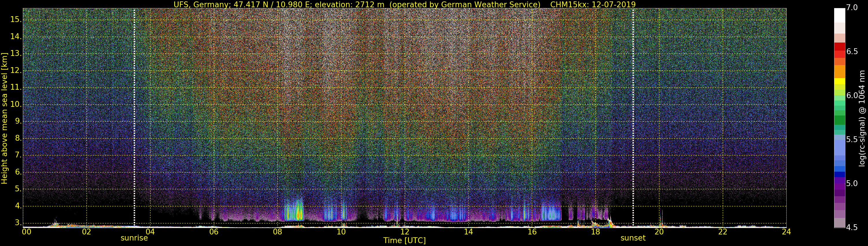Click the 7.0 tick label on colorbar
Viewport: 868px width, 246px height.
[852, 8]
